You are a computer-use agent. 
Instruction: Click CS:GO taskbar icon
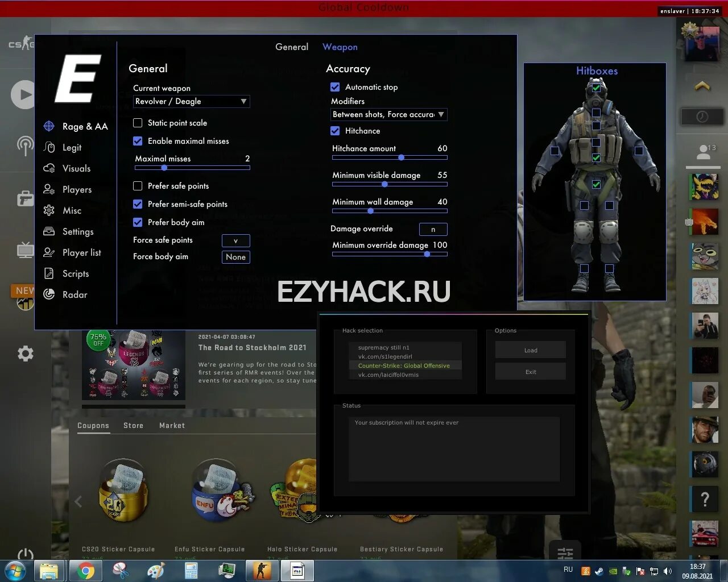click(261, 571)
